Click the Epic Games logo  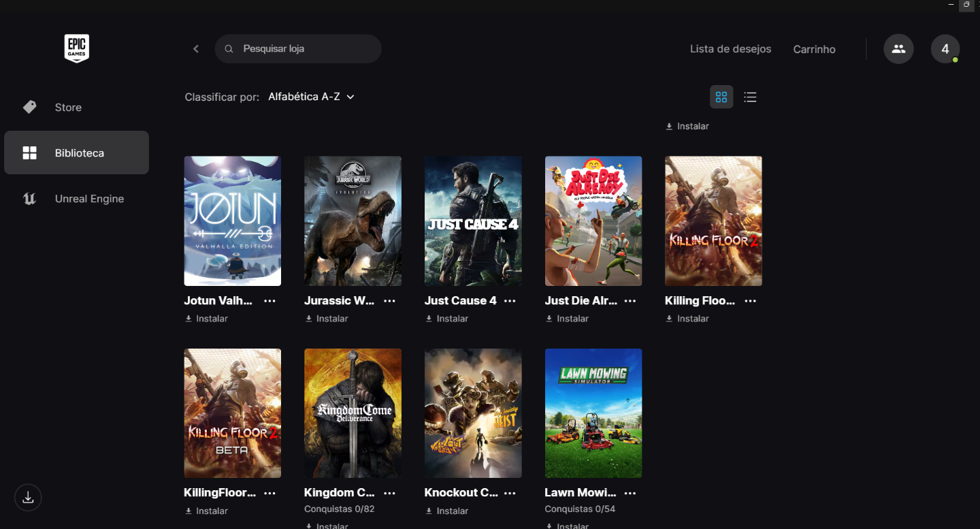[x=76, y=48]
